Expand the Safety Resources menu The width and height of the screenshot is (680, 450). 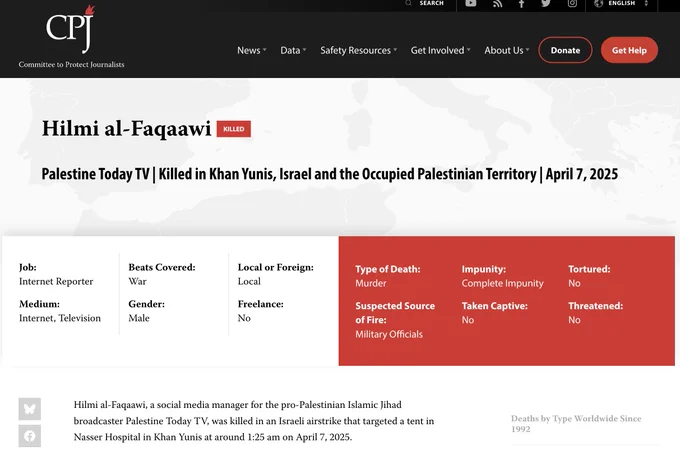(x=358, y=50)
